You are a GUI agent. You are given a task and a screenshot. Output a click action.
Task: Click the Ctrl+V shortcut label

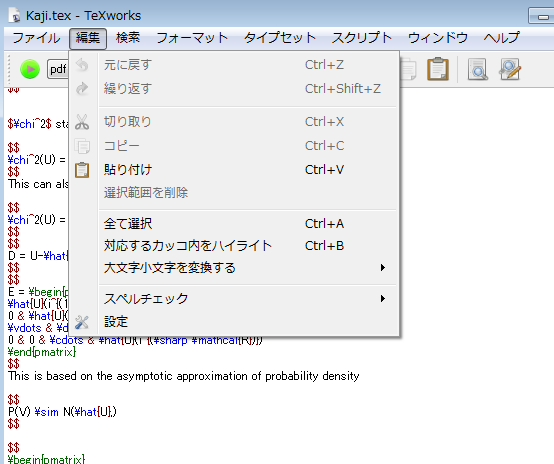(x=324, y=170)
